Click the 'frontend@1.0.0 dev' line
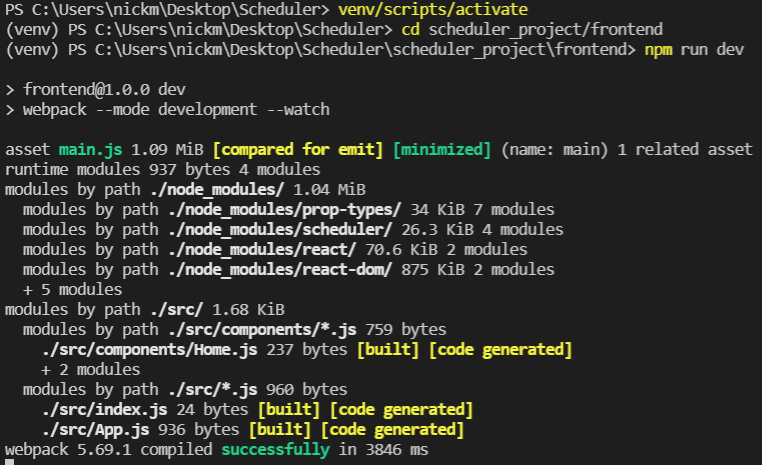This screenshot has width=762, height=465. (95, 89)
